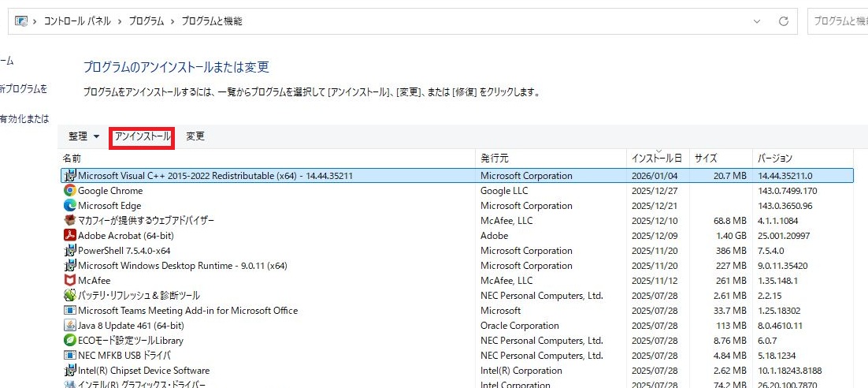Click the Java 8 Update icon
Image resolution: width=868 pixels, height=388 pixels.
(69, 326)
